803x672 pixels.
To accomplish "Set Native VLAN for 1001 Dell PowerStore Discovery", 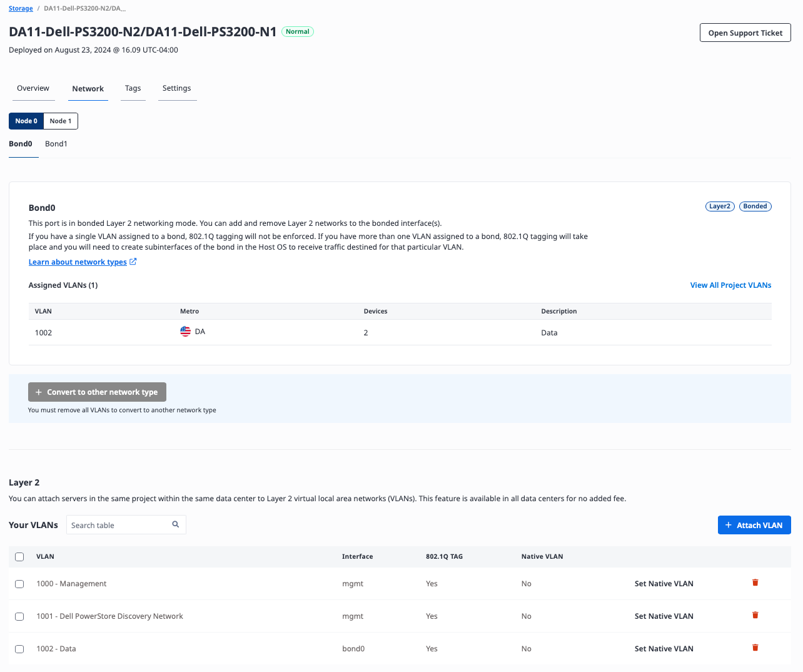I will (x=664, y=616).
